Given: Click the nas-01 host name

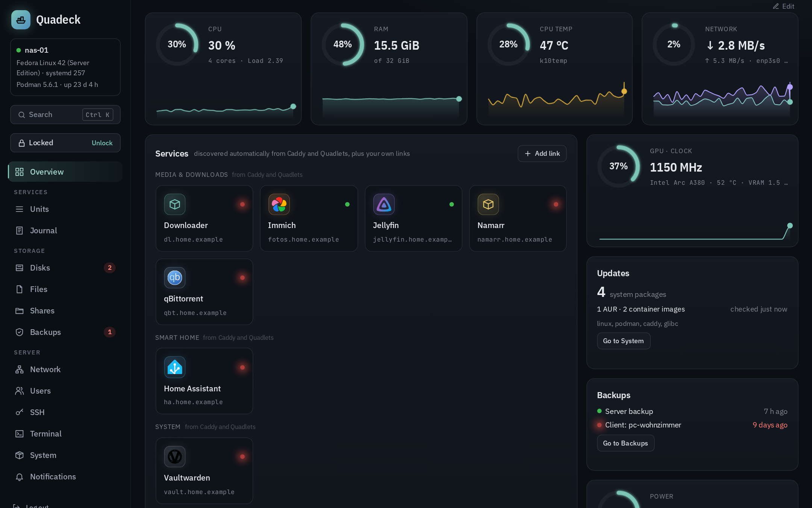Looking at the screenshot, I should click(x=36, y=50).
